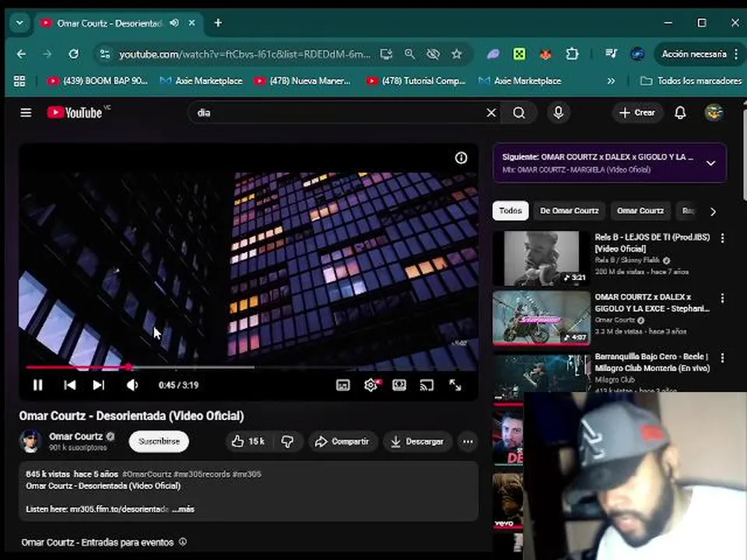Enter fullscreen mode
Screen dimensions: 747x560
pos(455,385)
